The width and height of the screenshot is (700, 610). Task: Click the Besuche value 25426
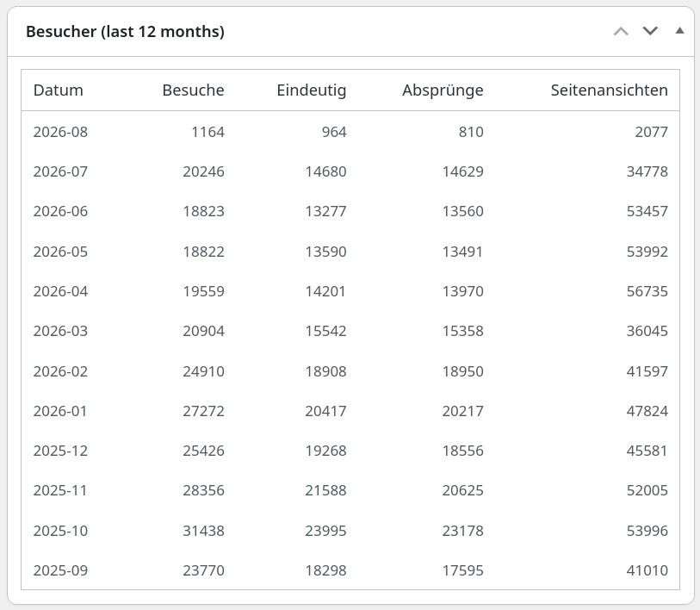[x=203, y=451]
